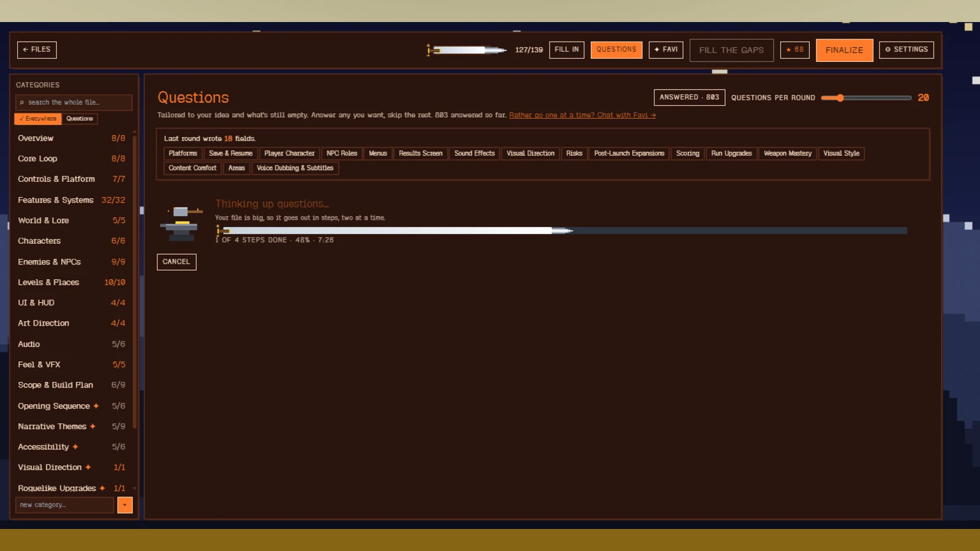Click the Platforms field tag

click(x=183, y=154)
